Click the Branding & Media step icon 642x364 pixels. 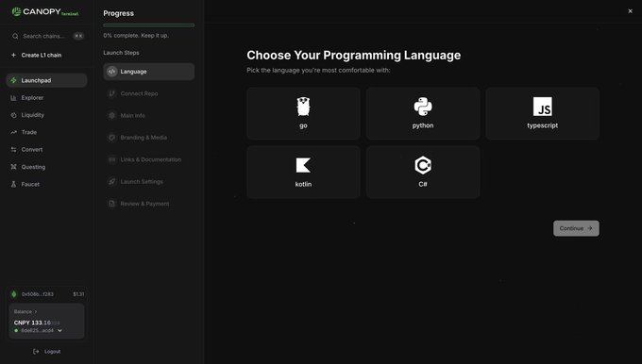(x=111, y=138)
